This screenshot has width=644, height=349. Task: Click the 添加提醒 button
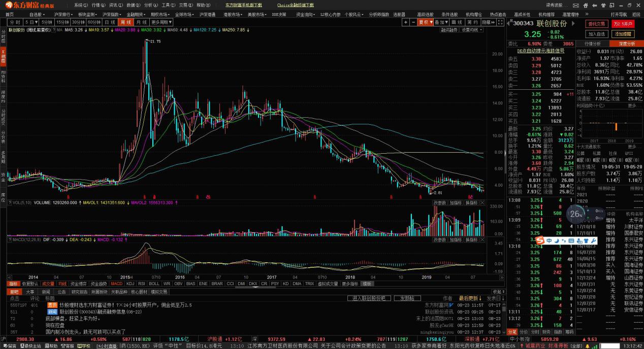pyautogui.click(x=622, y=34)
